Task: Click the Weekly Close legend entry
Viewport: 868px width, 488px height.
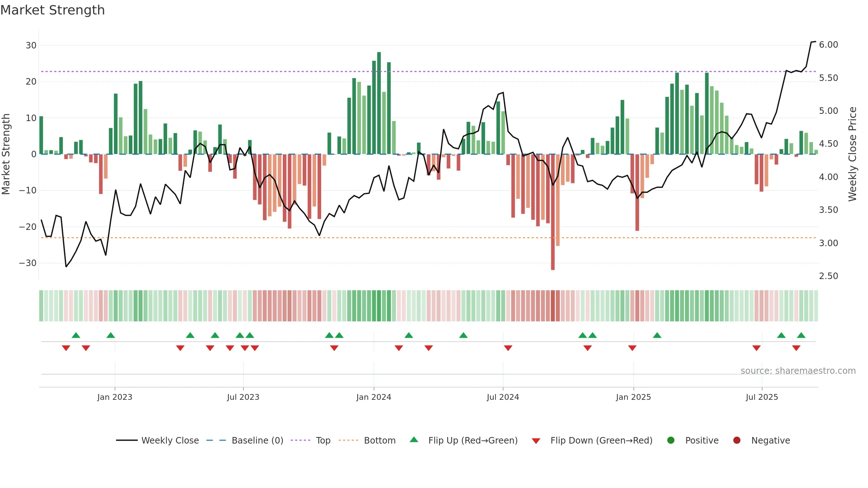Action: [x=157, y=440]
